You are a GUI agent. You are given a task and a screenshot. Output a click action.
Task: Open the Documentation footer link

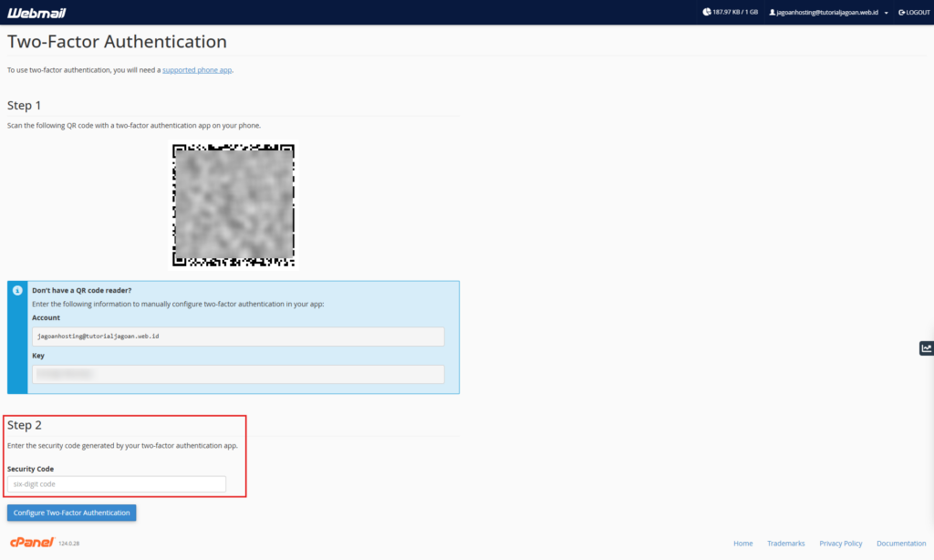click(x=901, y=544)
